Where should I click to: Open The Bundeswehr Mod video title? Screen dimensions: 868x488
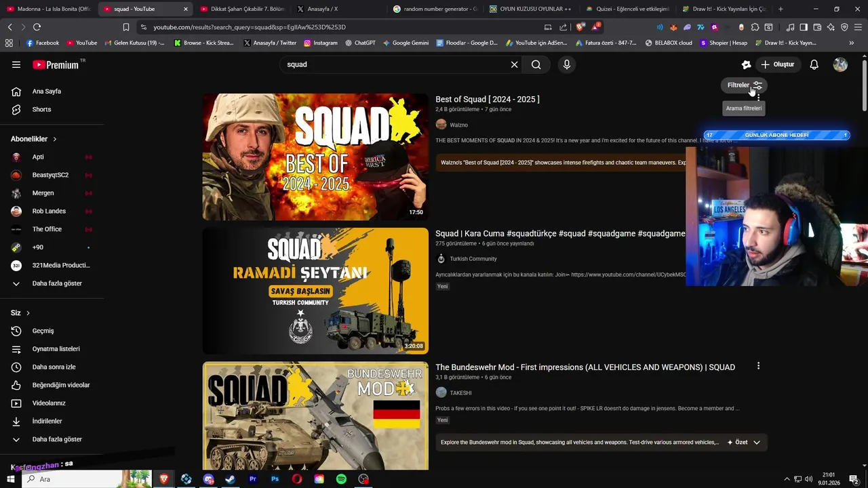tap(585, 367)
